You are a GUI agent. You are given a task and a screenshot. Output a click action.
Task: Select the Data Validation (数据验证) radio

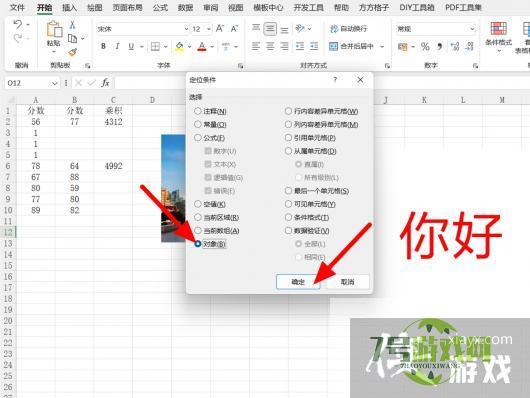(288, 231)
